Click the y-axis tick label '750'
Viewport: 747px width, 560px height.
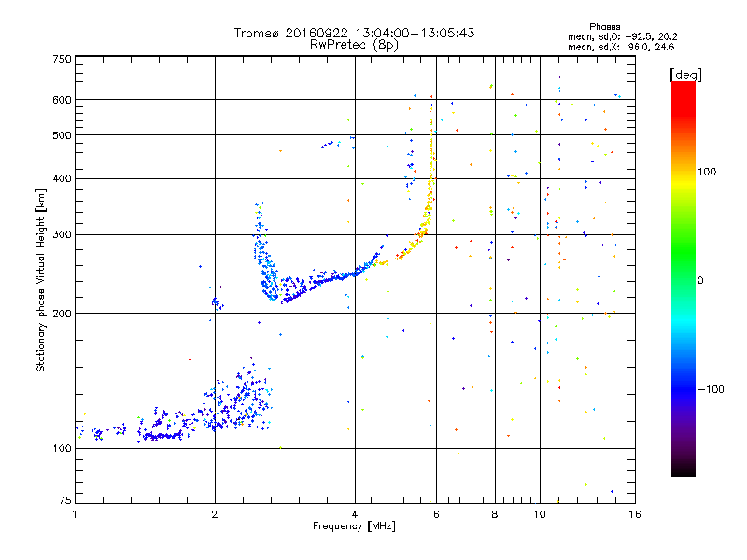pyautogui.click(x=62, y=59)
